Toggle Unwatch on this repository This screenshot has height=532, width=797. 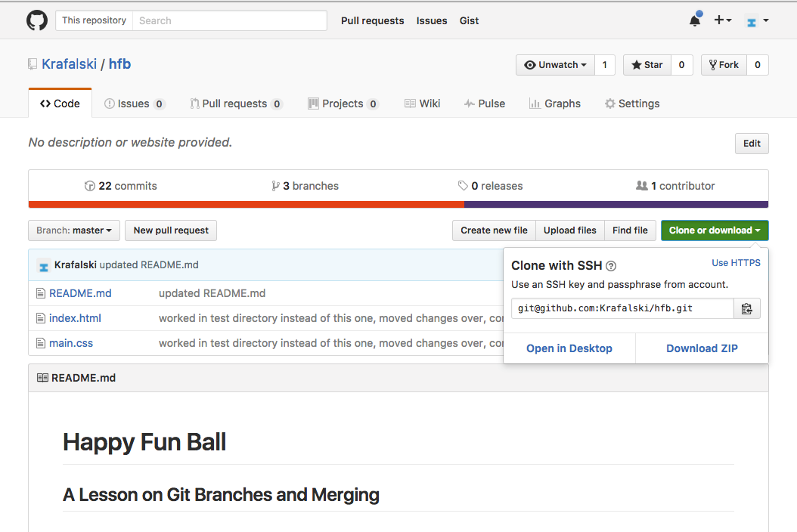click(555, 65)
